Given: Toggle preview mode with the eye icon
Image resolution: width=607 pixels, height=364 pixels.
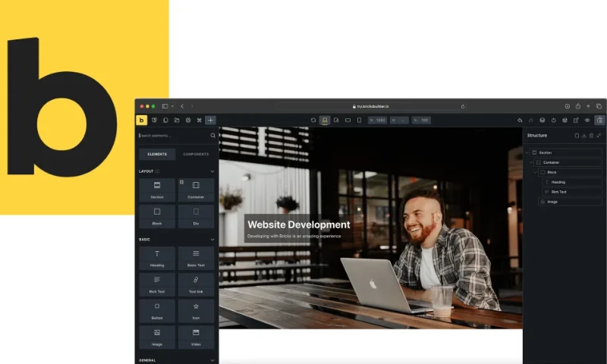Looking at the screenshot, I should click(587, 120).
